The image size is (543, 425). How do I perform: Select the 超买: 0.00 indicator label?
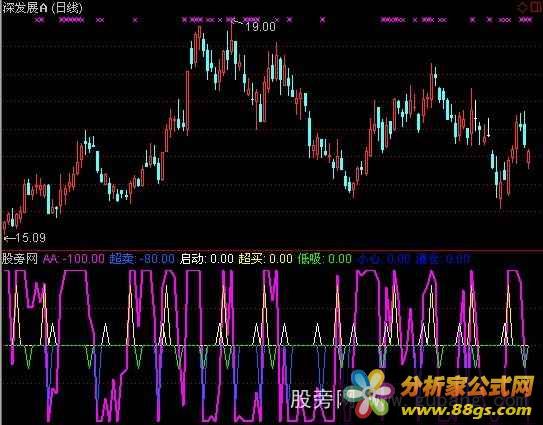coord(266,259)
